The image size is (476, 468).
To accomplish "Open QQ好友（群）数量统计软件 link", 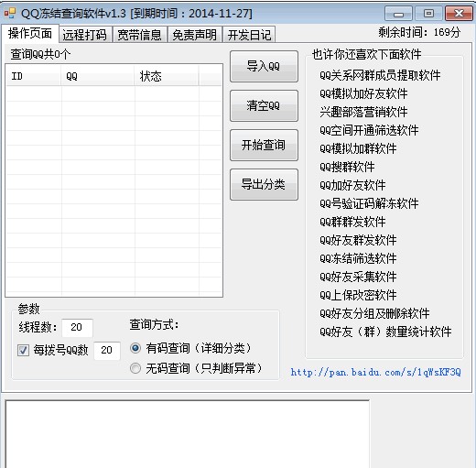I will pos(385,332).
